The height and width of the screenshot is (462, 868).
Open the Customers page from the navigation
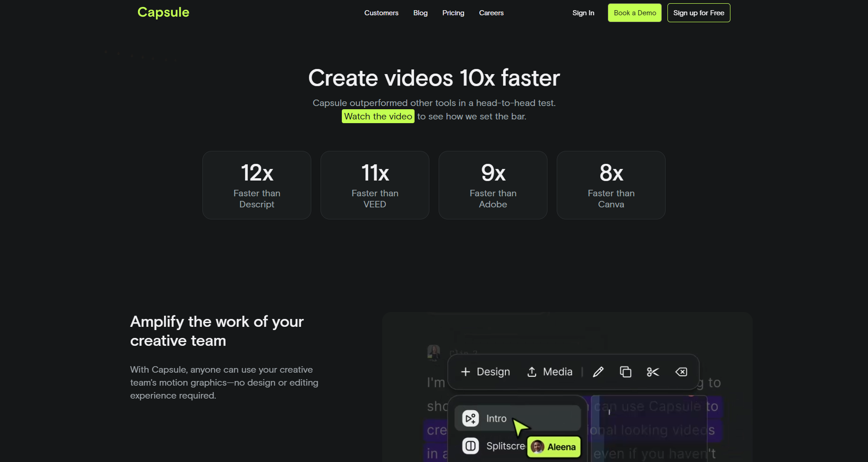381,13
